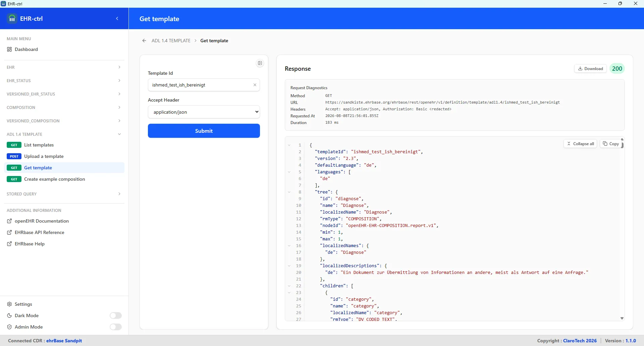The width and height of the screenshot is (644, 346).
Task: Expand the EHR menu section
Action: [x=64, y=67]
